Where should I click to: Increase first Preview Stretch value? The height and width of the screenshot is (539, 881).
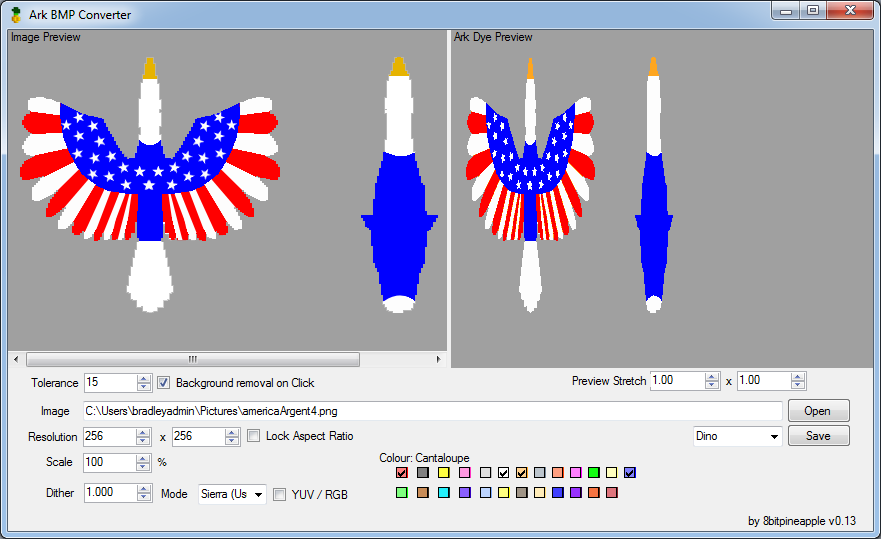pyautogui.click(x=712, y=377)
